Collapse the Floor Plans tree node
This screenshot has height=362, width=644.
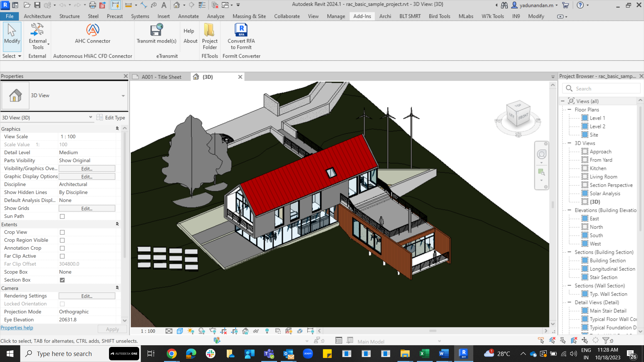[569, 110]
